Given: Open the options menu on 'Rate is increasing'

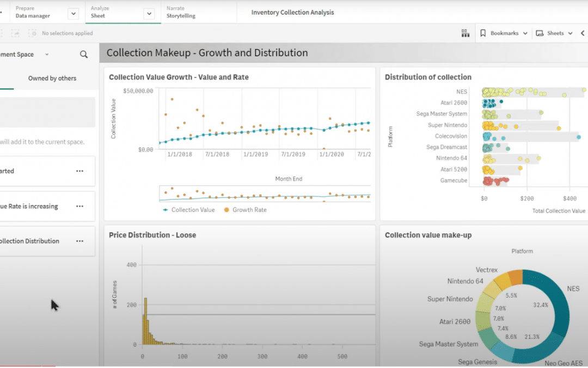Looking at the screenshot, I should click(79, 206).
